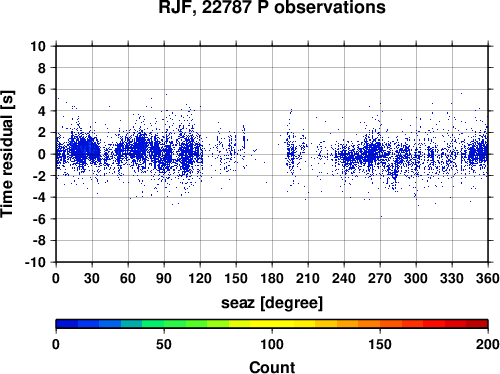The height and width of the screenshot is (374, 500).
Task: Click the x-axis tick label 90
Action: pos(164,278)
